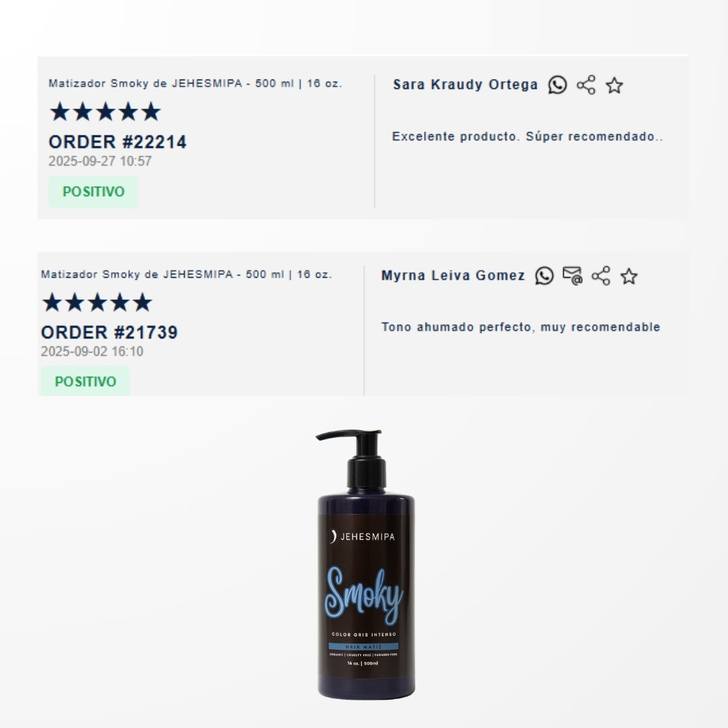Click POSITIVO badge on order #22214
Image resolution: width=728 pixels, height=728 pixels.
click(93, 191)
